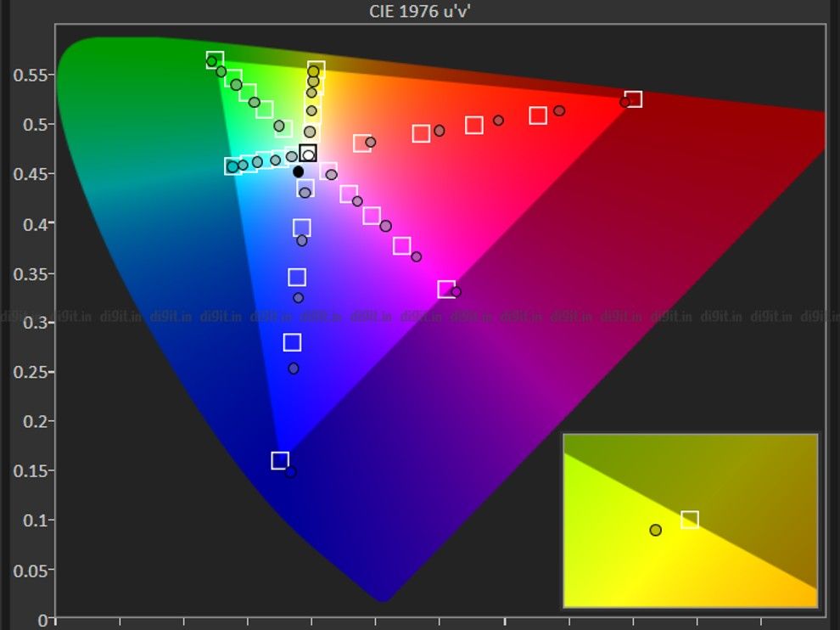
Task: Click the 0.25 axis label
Action: coord(32,372)
